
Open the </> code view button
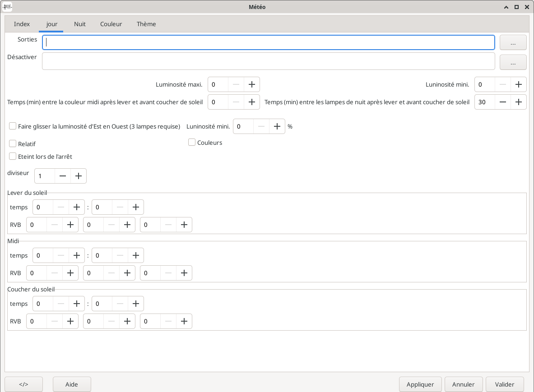click(x=23, y=384)
